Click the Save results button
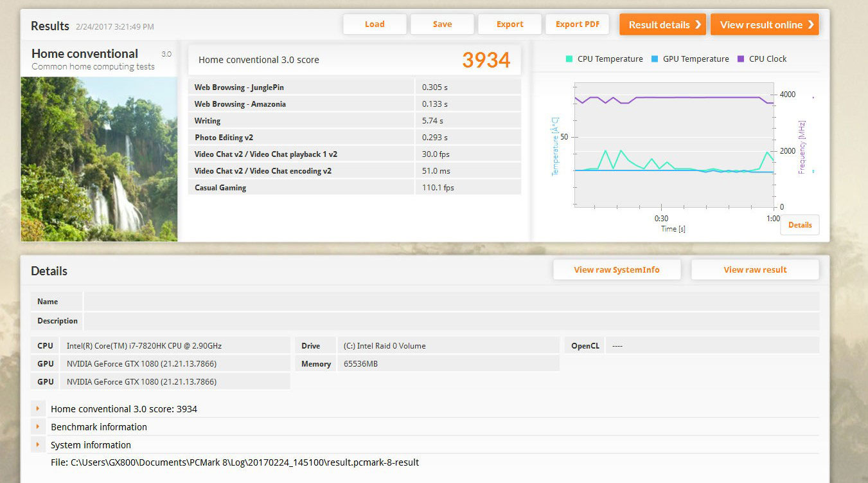Screen dimensions: 868x483 tap(442, 24)
